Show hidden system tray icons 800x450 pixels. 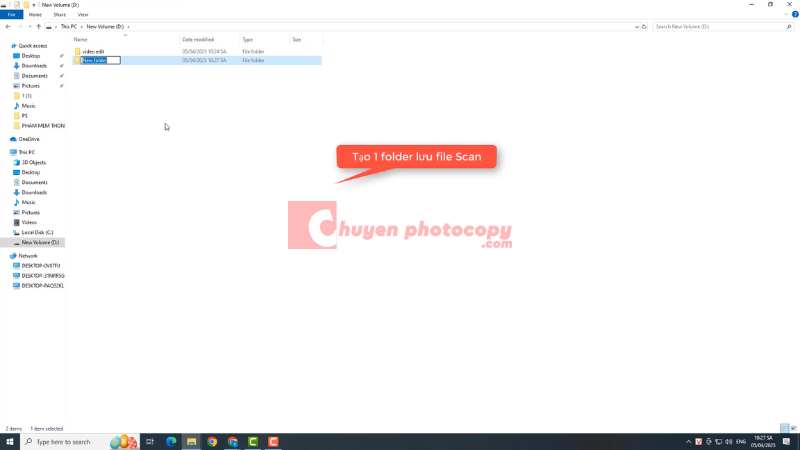688,442
